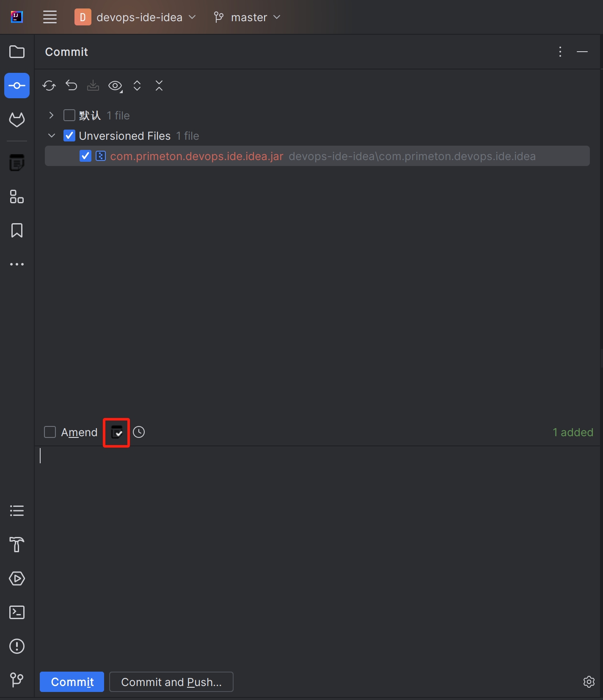
Task: Click the Refresh changes icon
Action: 49,86
